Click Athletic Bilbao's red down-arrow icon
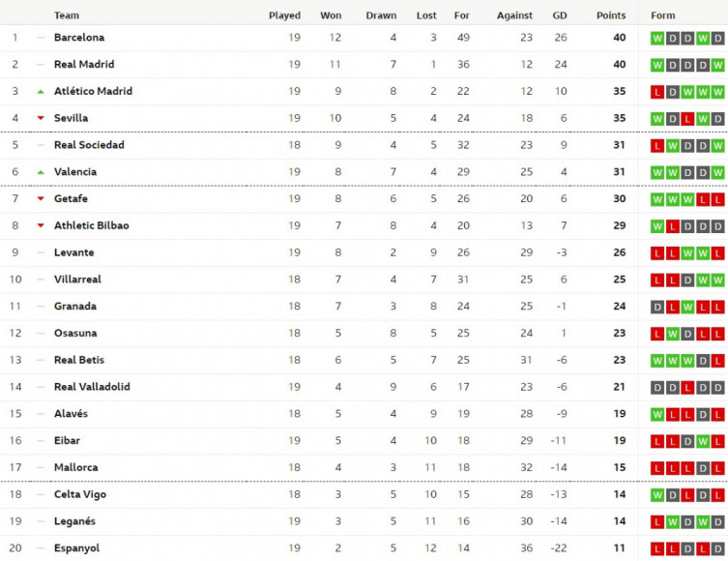This screenshot has width=728, height=561. pyautogui.click(x=41, y=225)
